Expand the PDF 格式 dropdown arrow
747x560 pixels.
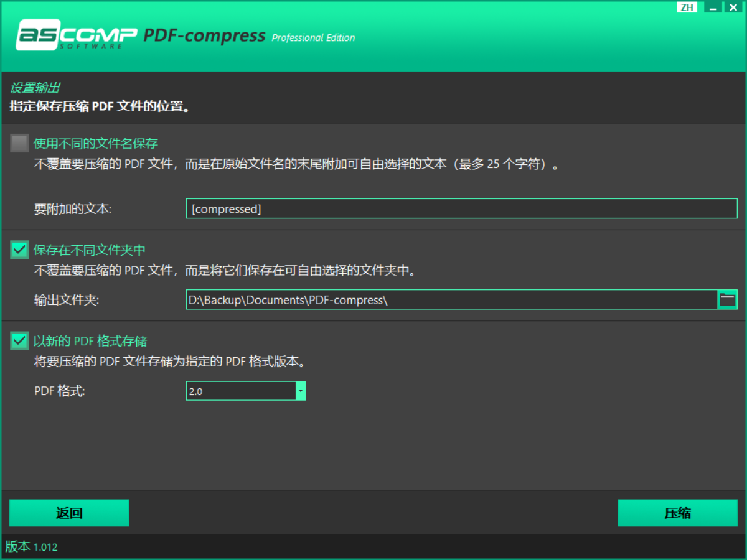pos(301,391)
